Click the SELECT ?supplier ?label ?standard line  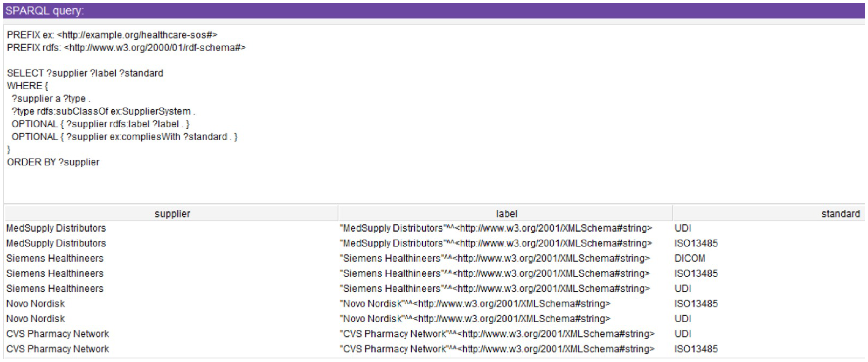(x=85, y=73)
